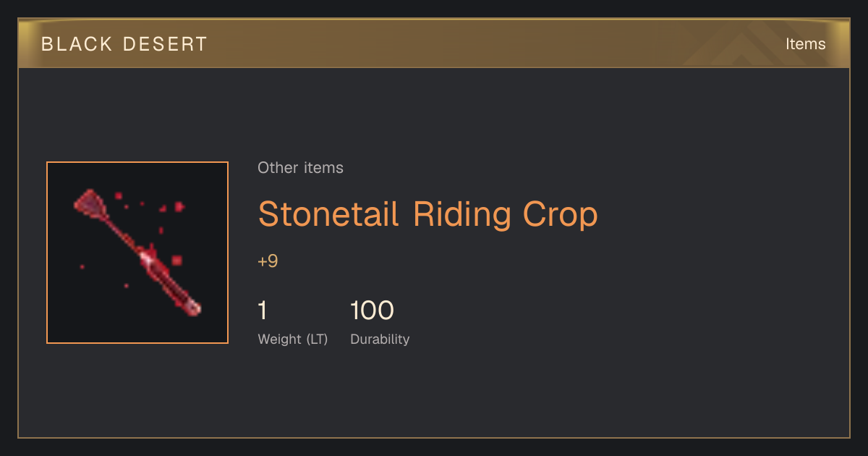The width and height of the screenshot is (868, 456).
Task: Click the Stonetail Riding Crop title
Action: click(428, 214)
